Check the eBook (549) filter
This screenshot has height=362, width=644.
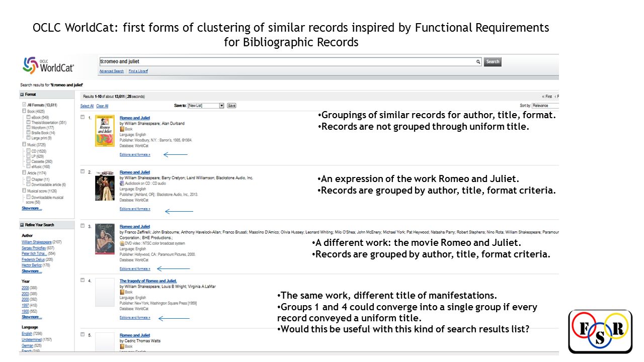click(29, 117)
